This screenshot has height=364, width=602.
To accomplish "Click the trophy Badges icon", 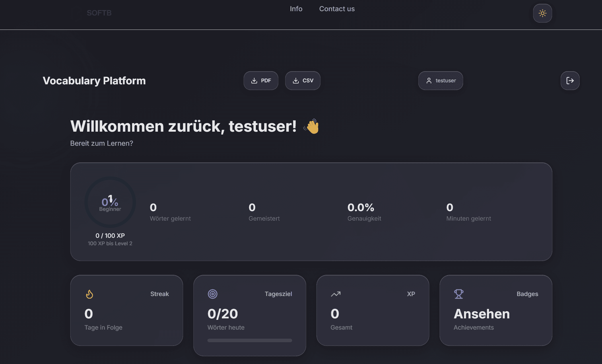I will pos(459,294).
